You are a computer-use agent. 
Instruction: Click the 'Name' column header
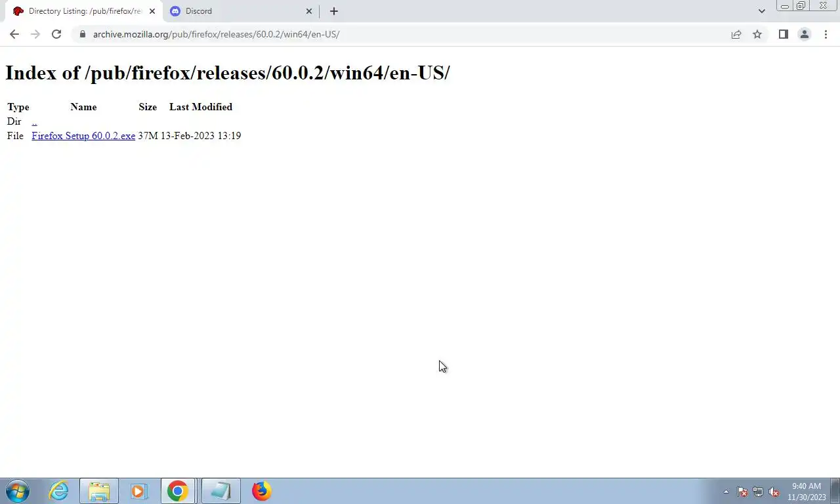click(83, 107)
